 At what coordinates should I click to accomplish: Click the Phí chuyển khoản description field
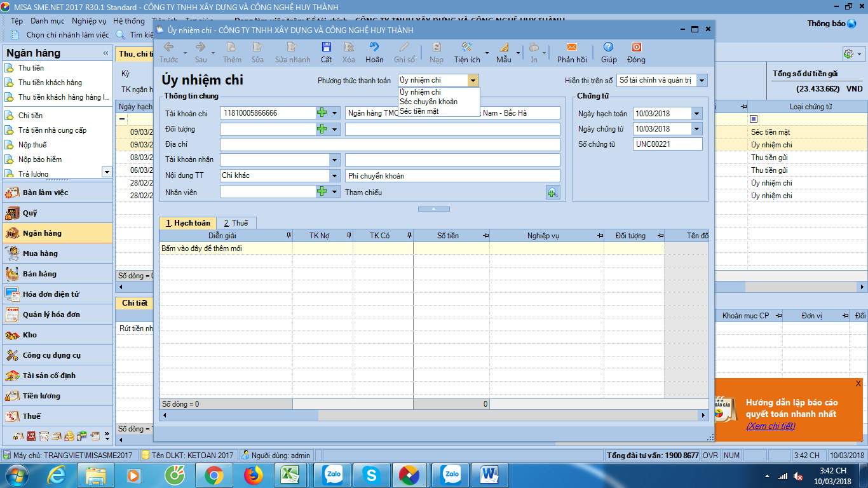coord(452,175)
